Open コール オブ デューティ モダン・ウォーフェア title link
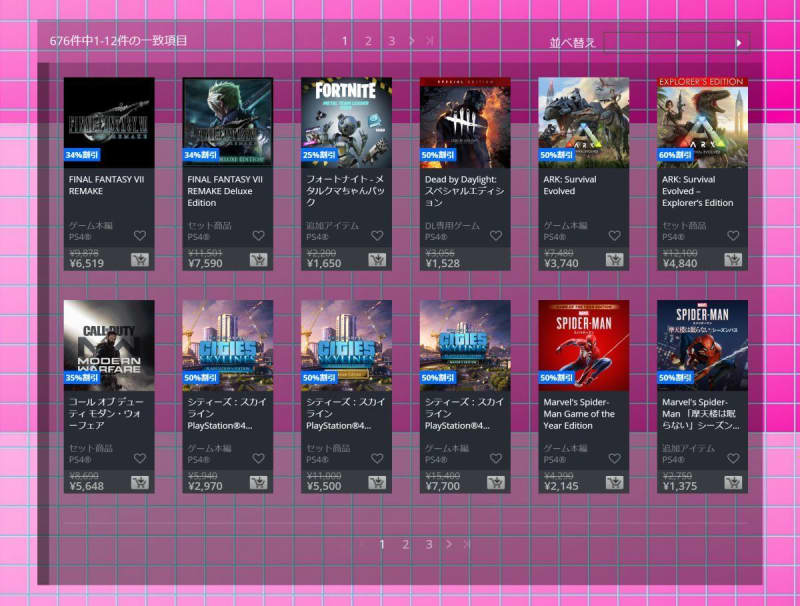The width and height of the screenshot is (800, 606). tap(106, 413)
